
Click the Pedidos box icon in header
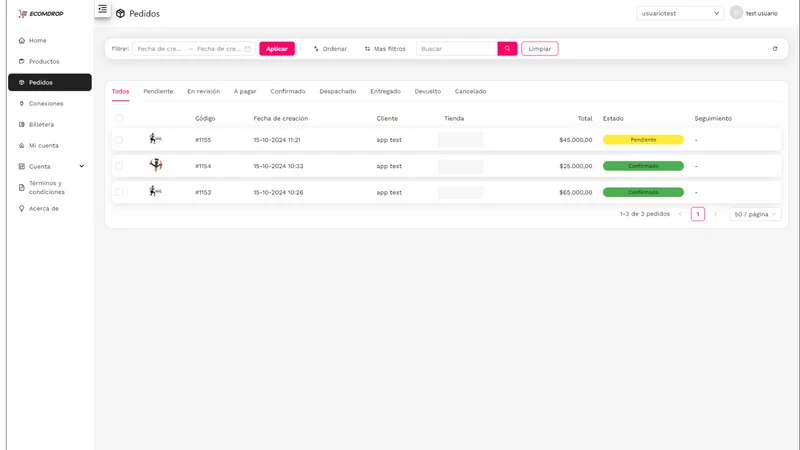[x=120, y=14]
